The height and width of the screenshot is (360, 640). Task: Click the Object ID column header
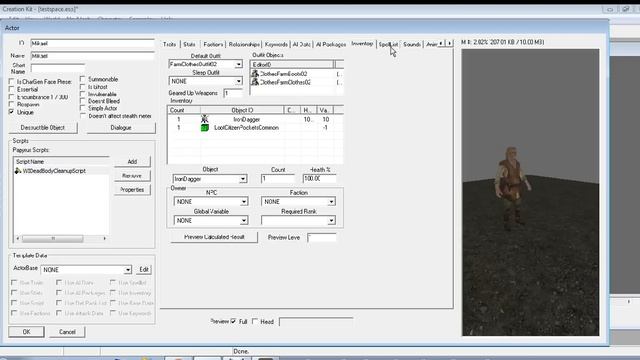(x=242, y=110)
